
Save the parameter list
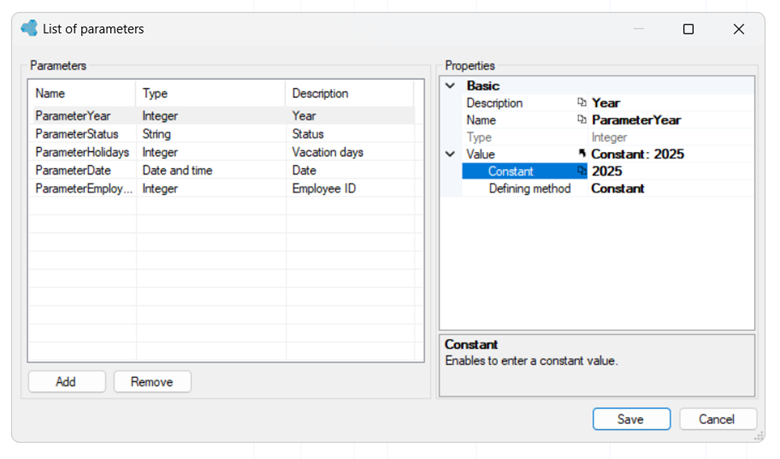[631, 419]
